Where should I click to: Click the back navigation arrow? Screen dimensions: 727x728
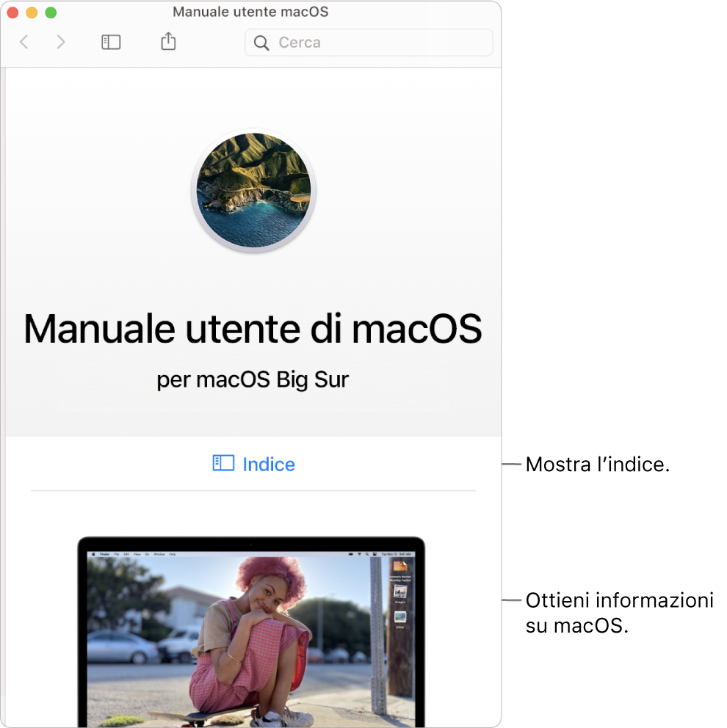pyautogui.click(x=24, y=42)
